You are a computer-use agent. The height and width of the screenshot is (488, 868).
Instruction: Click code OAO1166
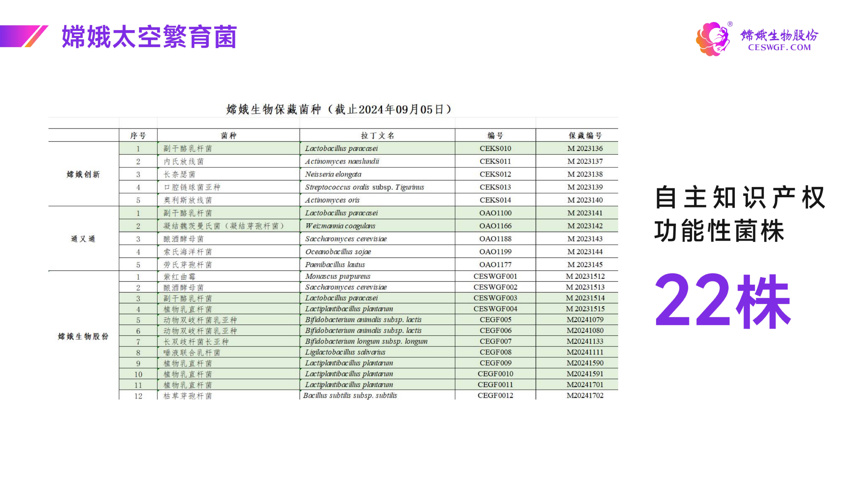coord(495,226)
